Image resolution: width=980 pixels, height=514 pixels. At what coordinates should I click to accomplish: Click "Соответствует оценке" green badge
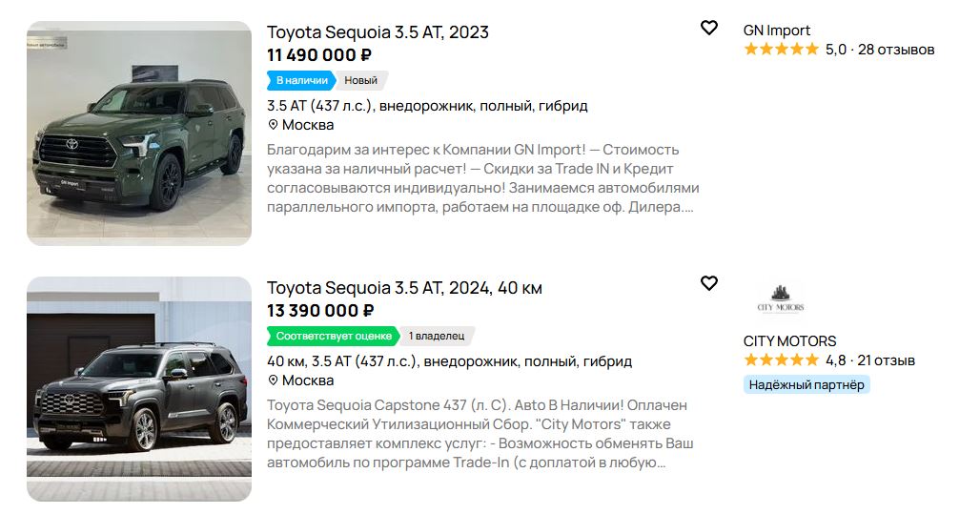click(334, 336)
